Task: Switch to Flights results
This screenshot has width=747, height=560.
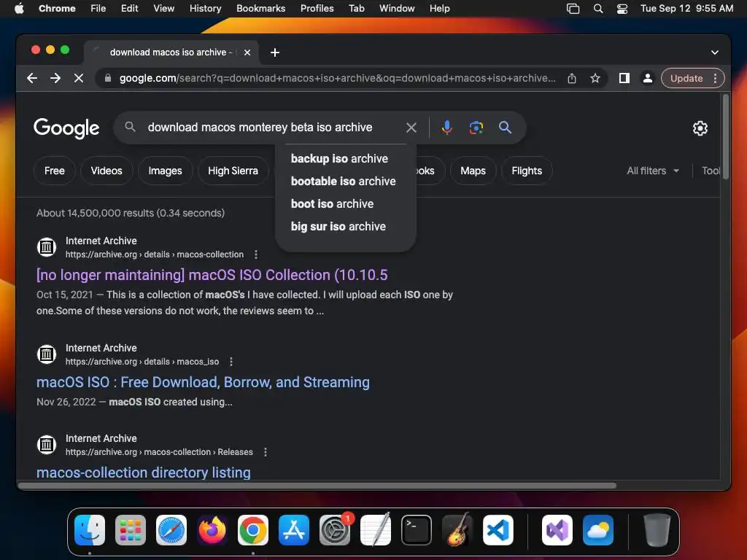Action: click(527, 171)
